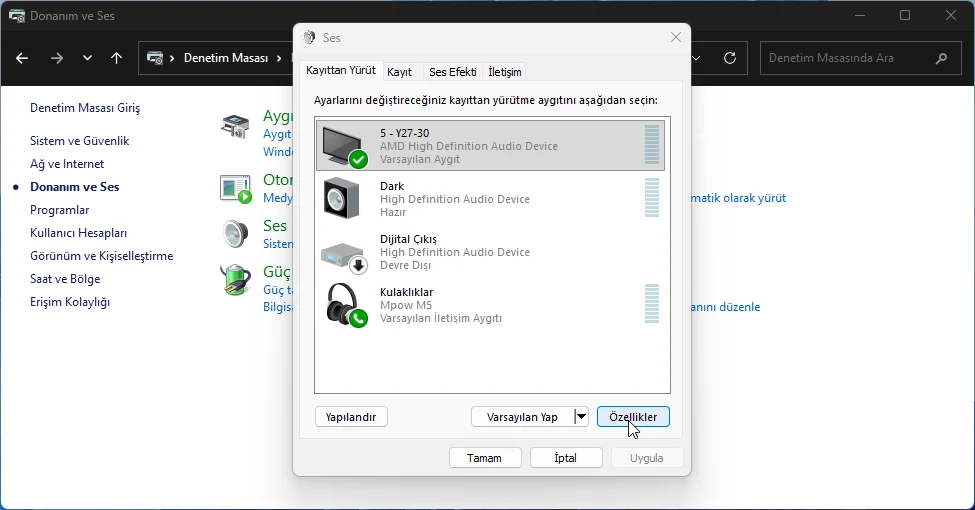
Task: Click the address bar Control Panel icon
Action: 155,58
